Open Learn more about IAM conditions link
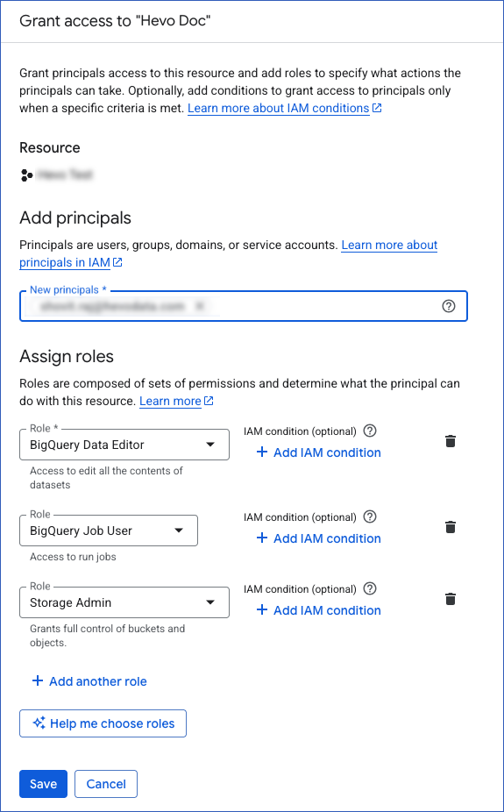The height and width of the screenshot is (812, 504). pos(285,108)
